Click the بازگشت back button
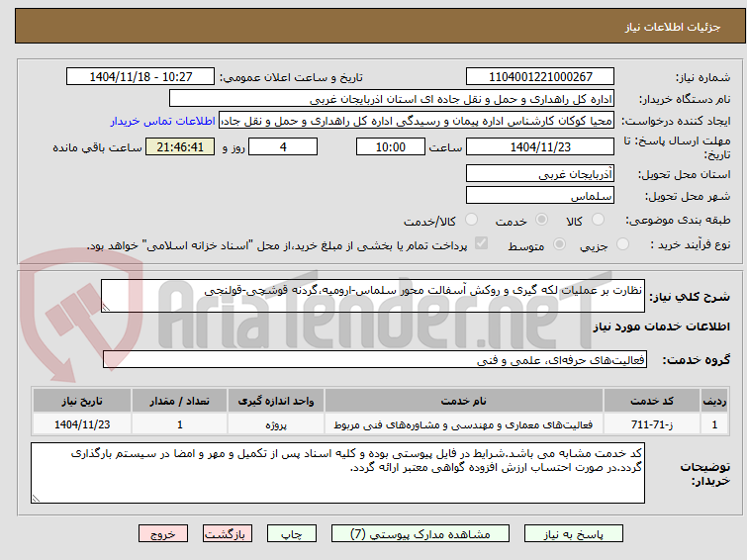This screenshot has height=560, width=747. [x=227, y=534]
